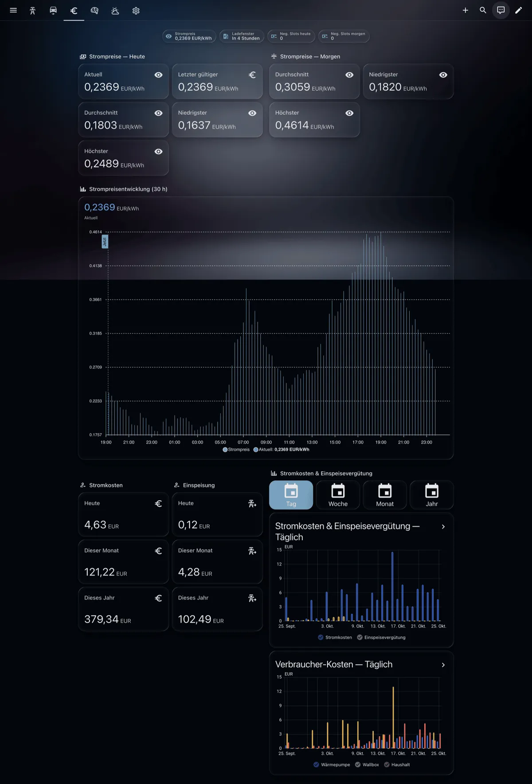Viewport: 532px width, 784px height.
Task: Toggle Strompreis legend dot in chart
Action: click(225, 450)
